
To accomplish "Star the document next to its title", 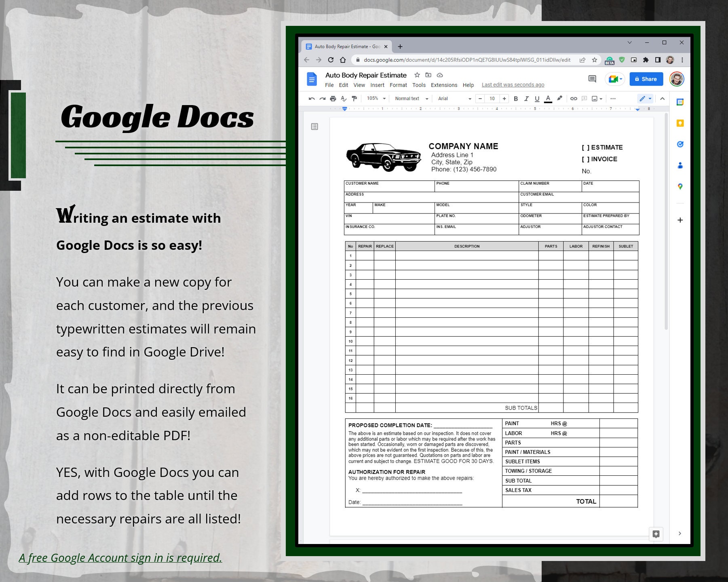I will 417,75.
